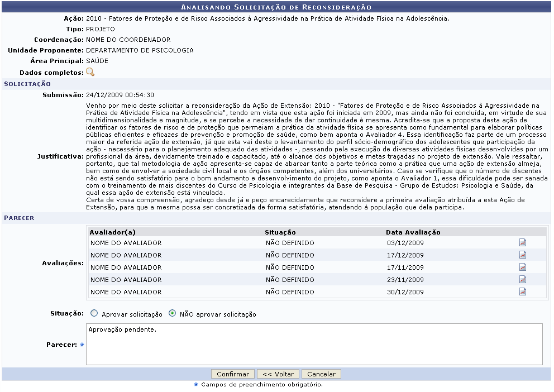View evaluation dated 03/12/2009 icon
The image size is (554, 392).
pyautogui.click(x=523, y=243)
